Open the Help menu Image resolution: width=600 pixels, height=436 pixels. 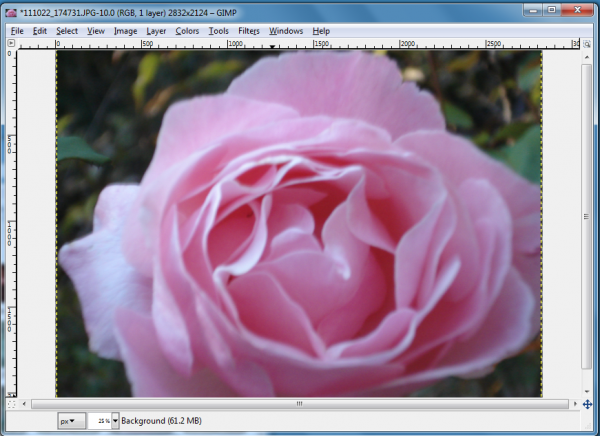tap(321, 31)
